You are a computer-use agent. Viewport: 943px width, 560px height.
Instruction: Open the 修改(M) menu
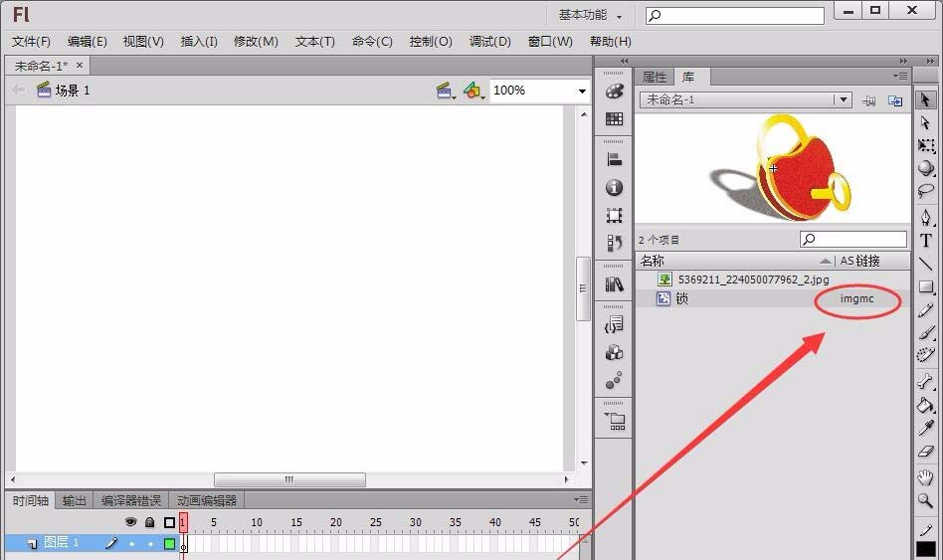coord(256,42)
